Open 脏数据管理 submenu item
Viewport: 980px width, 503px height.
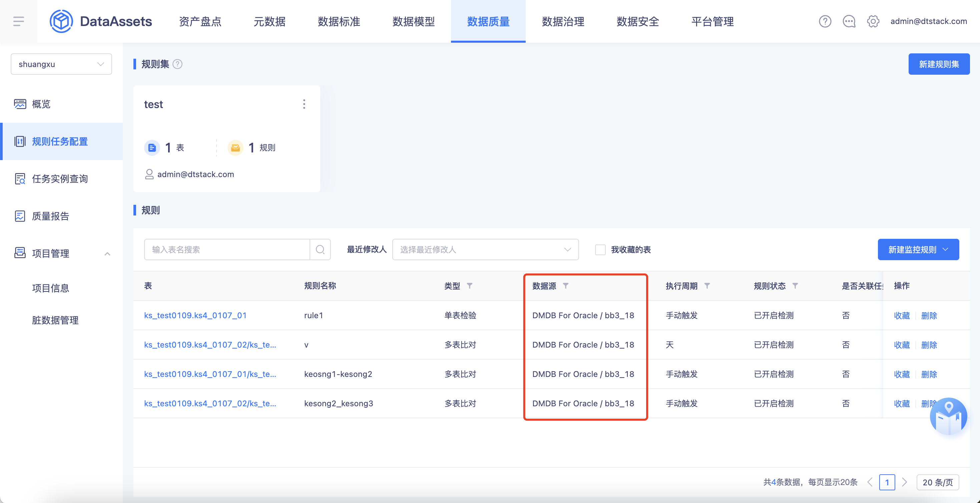click(x=55, y=320)
